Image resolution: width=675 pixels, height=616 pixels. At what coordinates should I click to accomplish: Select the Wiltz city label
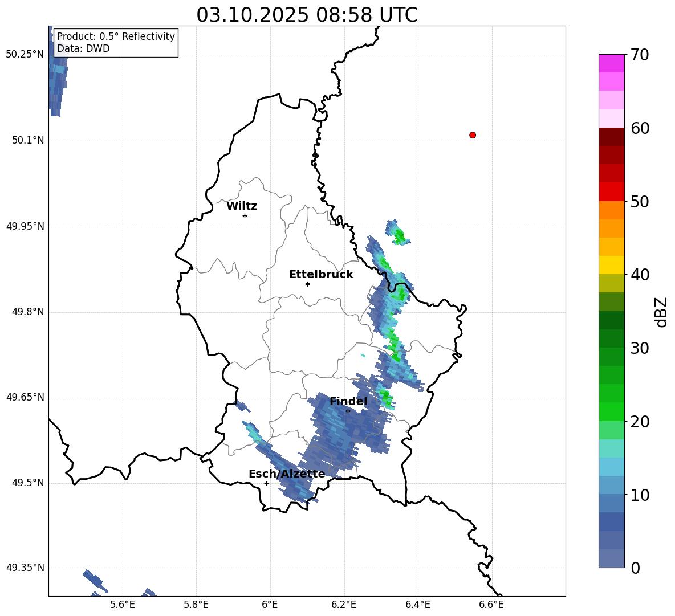click(x=242, y=206)
